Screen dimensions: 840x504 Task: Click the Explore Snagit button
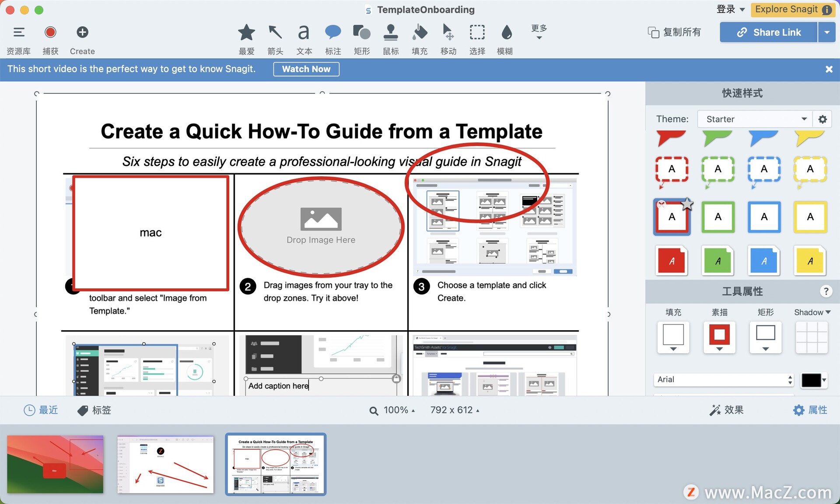[x=793, y=10]
